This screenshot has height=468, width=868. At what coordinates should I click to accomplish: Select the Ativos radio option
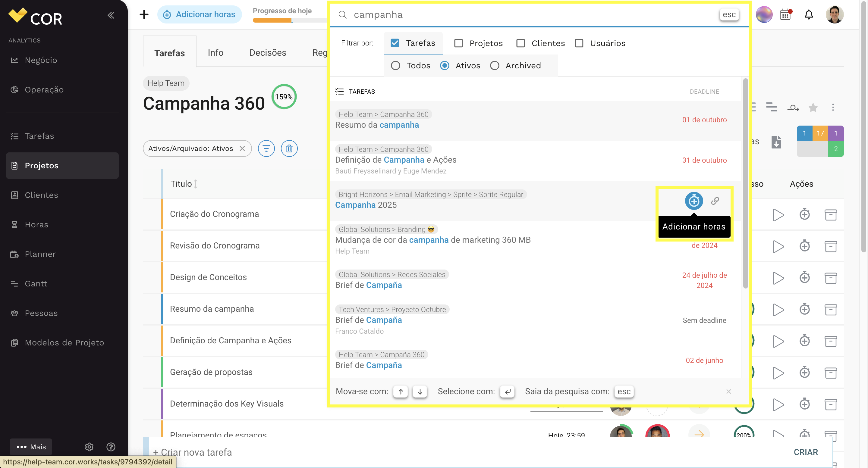click(445, 66)
